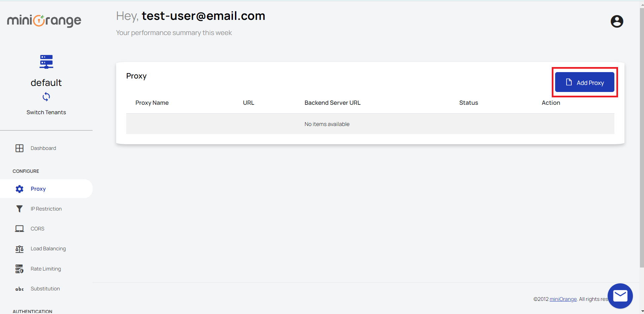Click the test-user@email.com greeting text
The image size is (644, 314).
pos(203,16)
